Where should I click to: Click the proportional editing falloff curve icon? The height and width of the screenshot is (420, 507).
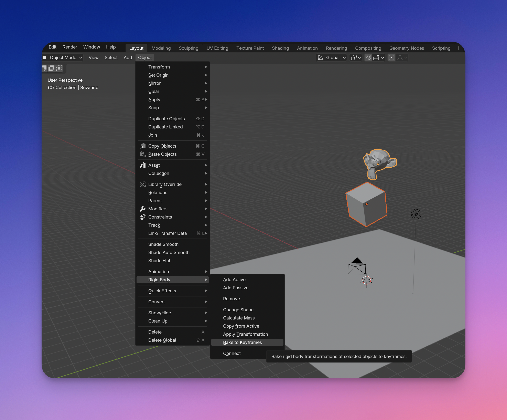pyautogui.click(x=400, y=57)
